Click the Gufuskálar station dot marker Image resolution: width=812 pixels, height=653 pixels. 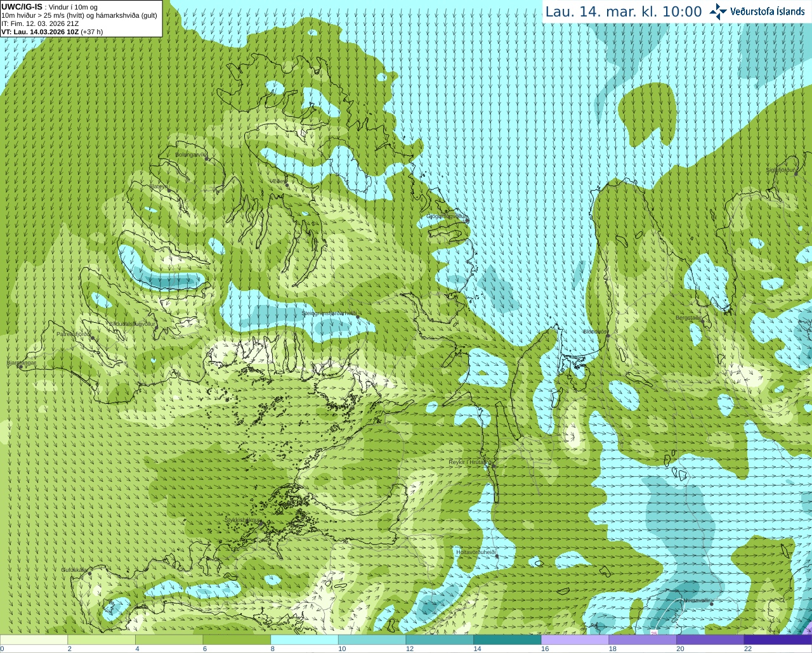pyautogui.click(x=89, y=573)
